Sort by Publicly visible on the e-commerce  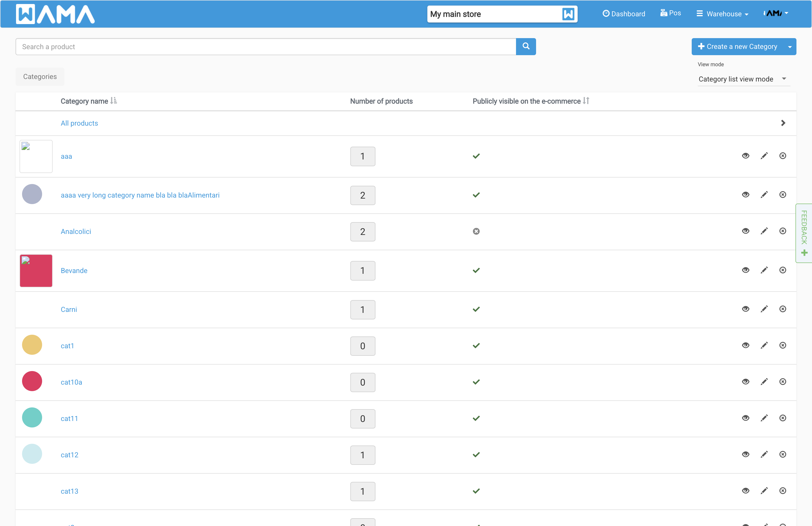point(531,101)
